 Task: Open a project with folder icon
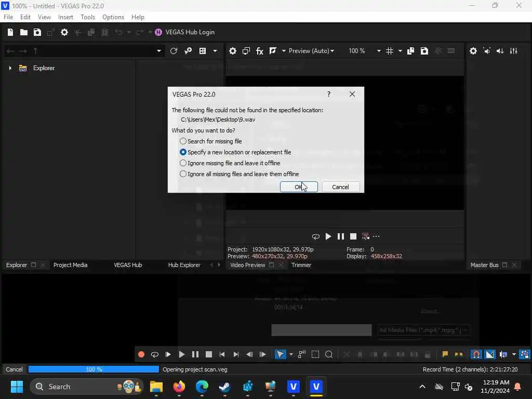click(24, 32)
